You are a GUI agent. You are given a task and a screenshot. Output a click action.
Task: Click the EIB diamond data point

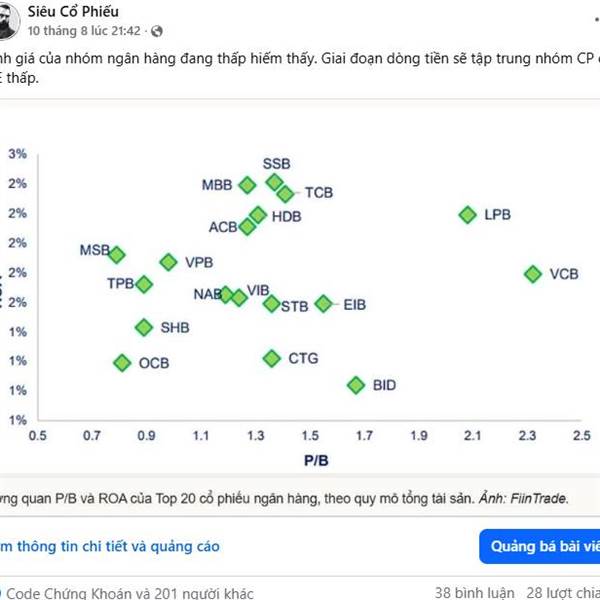[324, 304]
